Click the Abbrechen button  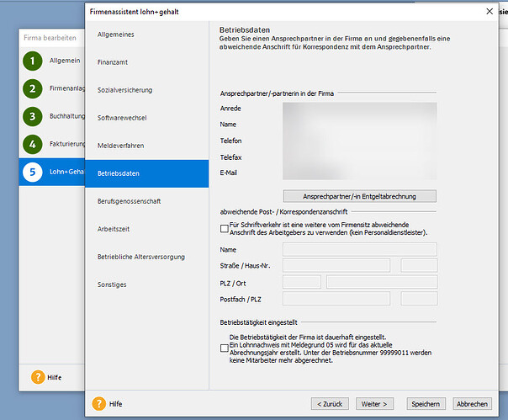pos(473,404)
